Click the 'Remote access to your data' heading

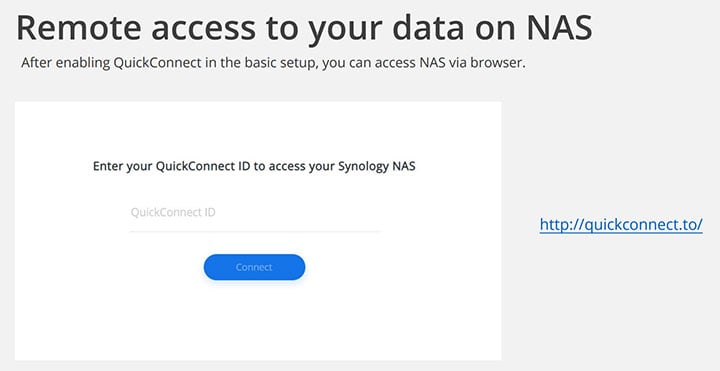tap(304, 28)
